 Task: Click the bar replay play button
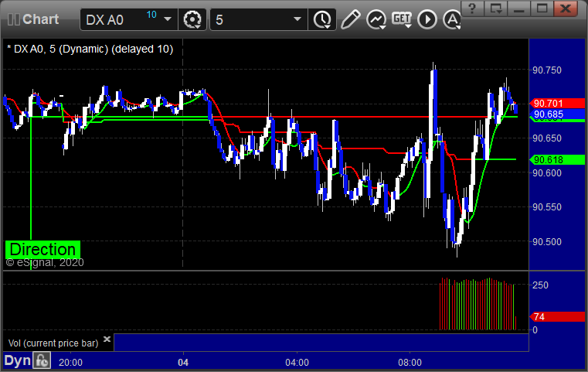427,19
